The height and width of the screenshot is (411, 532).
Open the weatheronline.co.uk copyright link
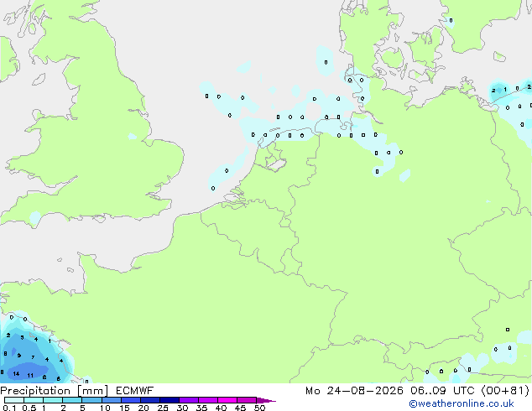462,403
